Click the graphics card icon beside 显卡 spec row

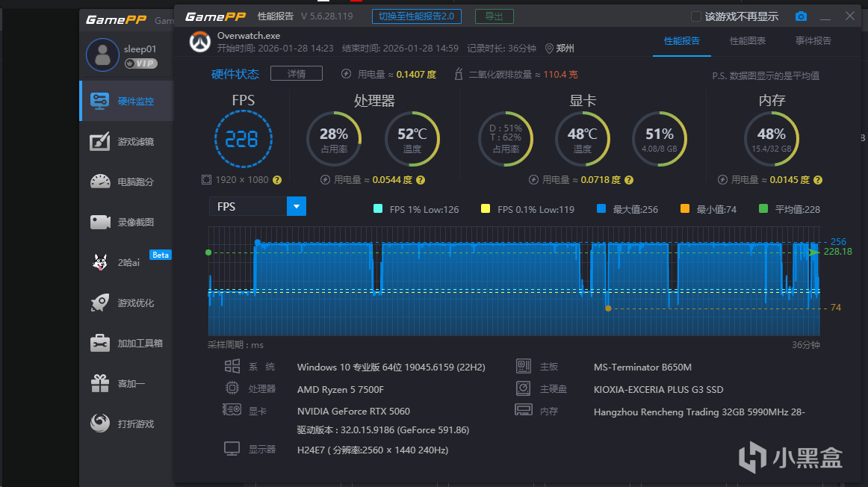pyautogui.click(x=232, y=410)
